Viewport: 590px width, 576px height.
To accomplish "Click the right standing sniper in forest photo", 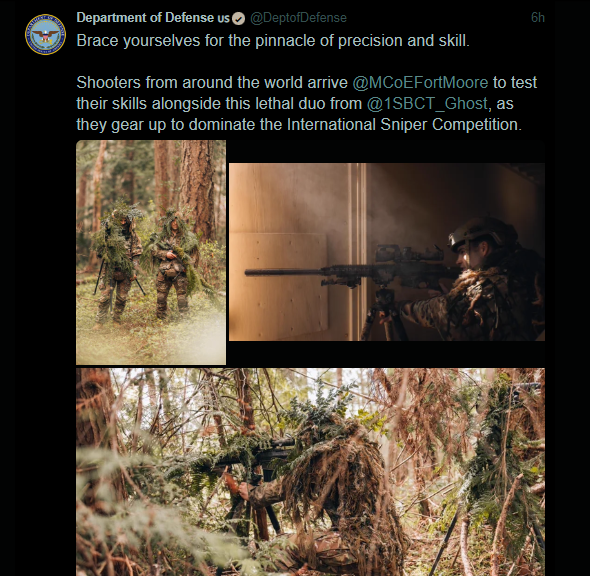I will 173,263.
